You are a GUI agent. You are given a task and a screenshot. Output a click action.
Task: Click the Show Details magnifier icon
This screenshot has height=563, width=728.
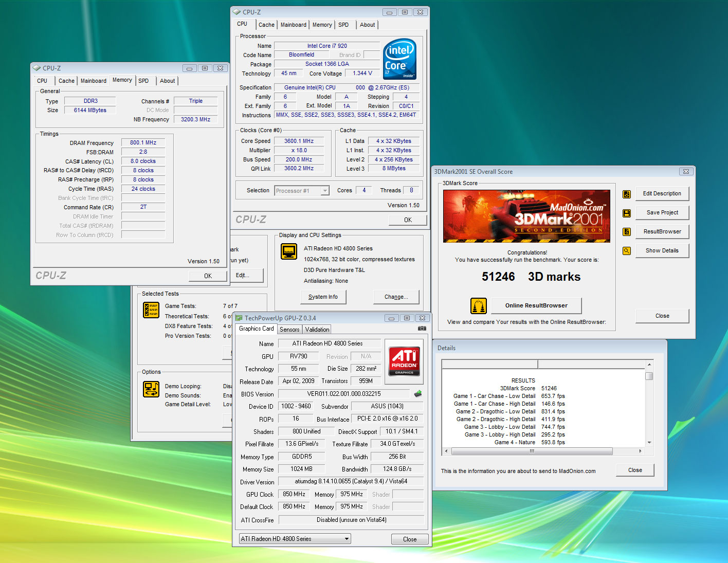[x=626, y=251]
